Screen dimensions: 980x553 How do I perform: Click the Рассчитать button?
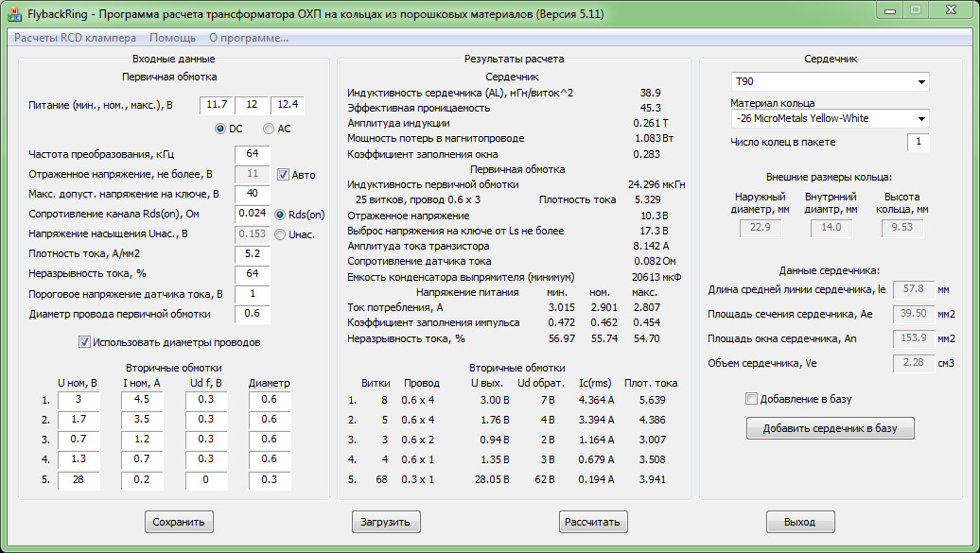coord(592,522)
